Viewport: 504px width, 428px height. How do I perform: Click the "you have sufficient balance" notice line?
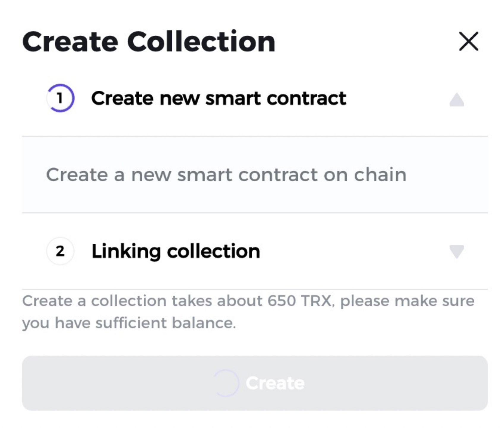pyautogui.click(x=129, y=323)
